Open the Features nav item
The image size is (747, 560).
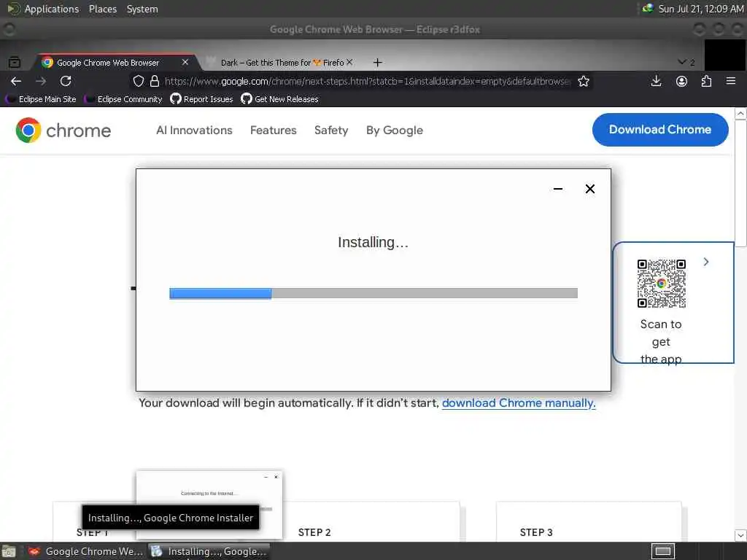click(274, 131)
